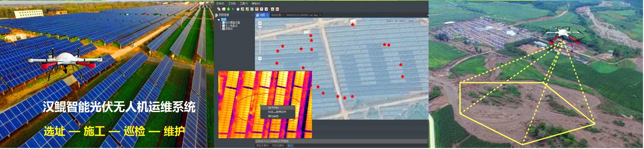644x149 pixels.
Task: Switch to the highlighted 输出 bottom tab
Action: point(290,145)
